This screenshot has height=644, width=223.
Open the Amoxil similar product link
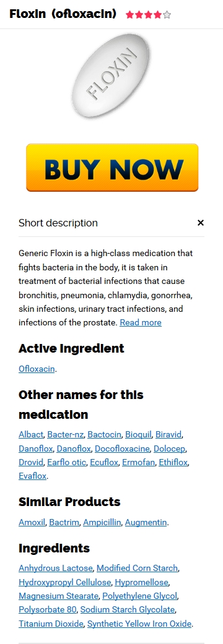(x=32, y=522)
